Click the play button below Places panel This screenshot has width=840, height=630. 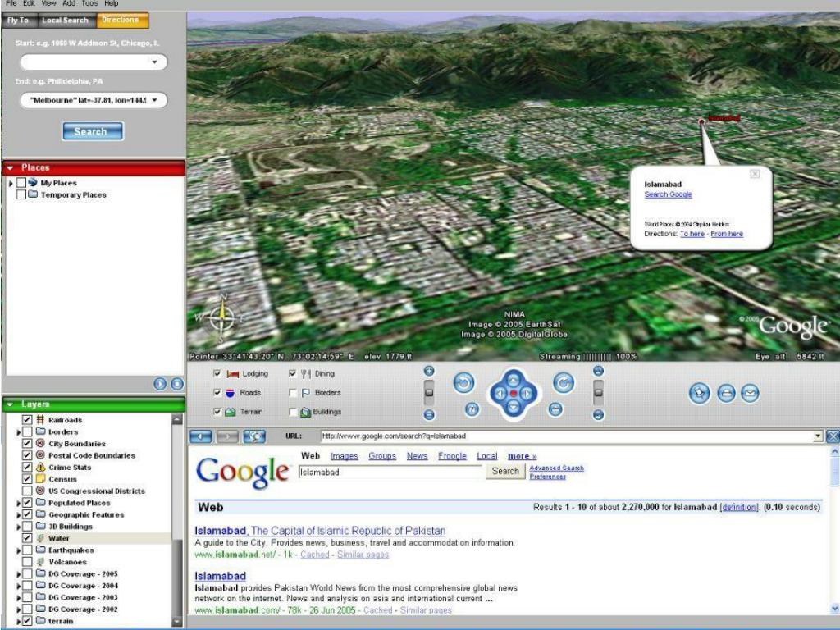coord(160,384)
